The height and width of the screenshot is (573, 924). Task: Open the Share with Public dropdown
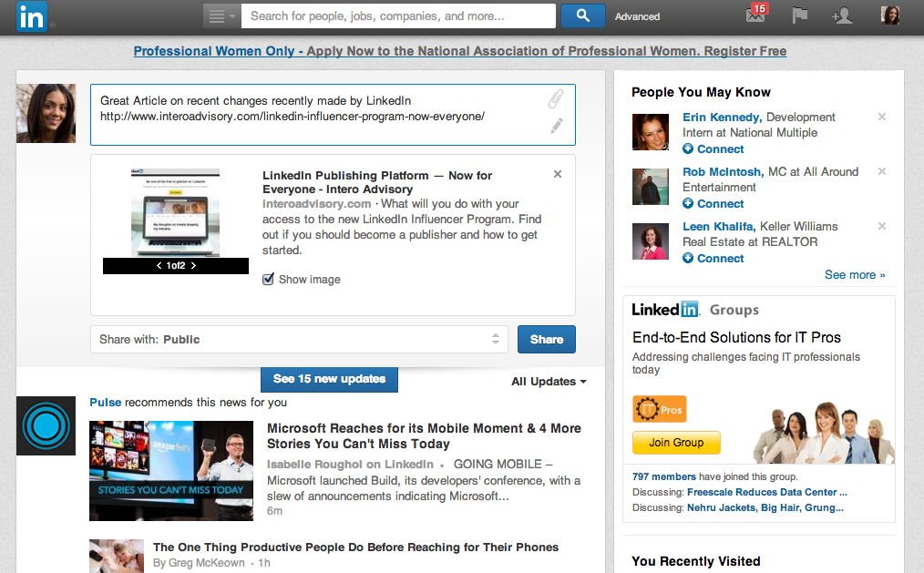point(299,339)
